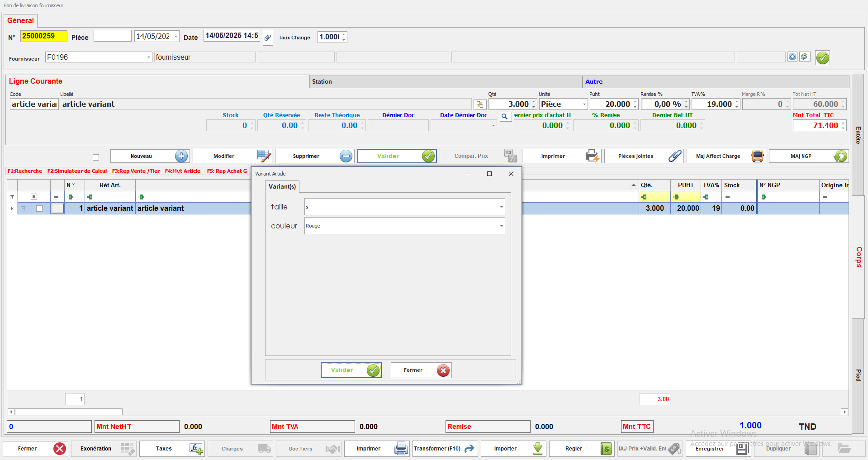Click the blue add supplier icon
The height and width of the screenshot is (460, 868).
(792, 57)
